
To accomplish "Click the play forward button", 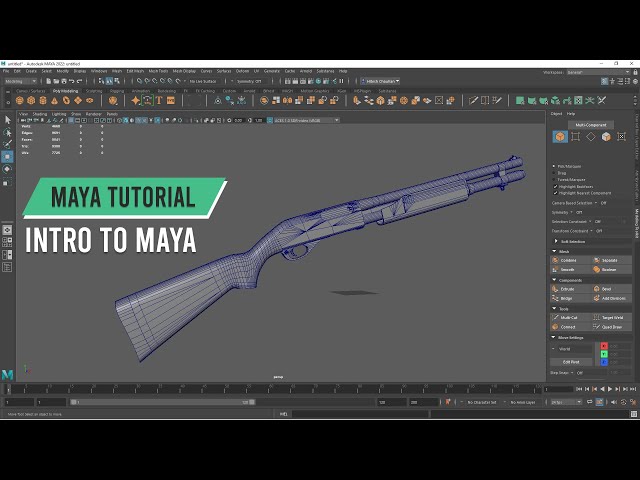I will (x=610, y=389).
